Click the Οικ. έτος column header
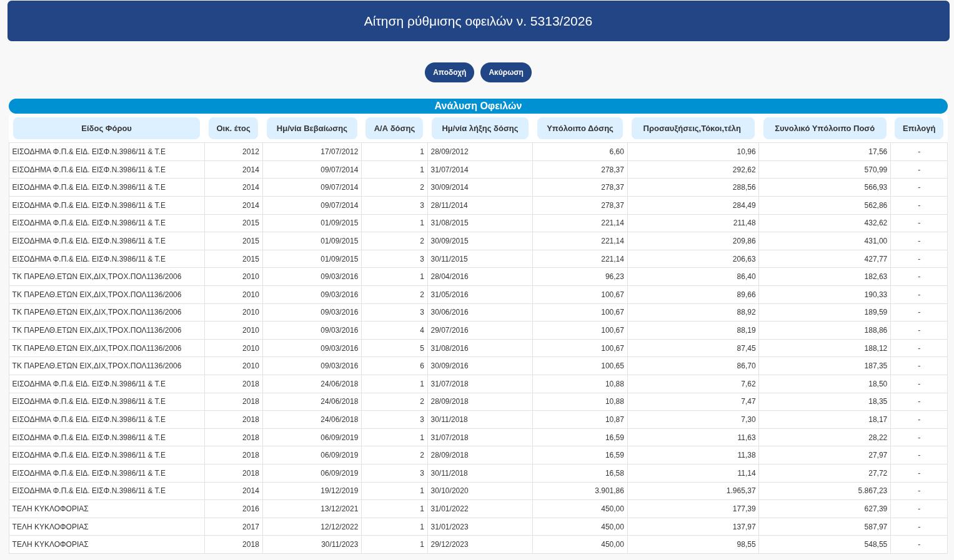The height and width of the screenshot is (560, 954). tap(233, 128)
